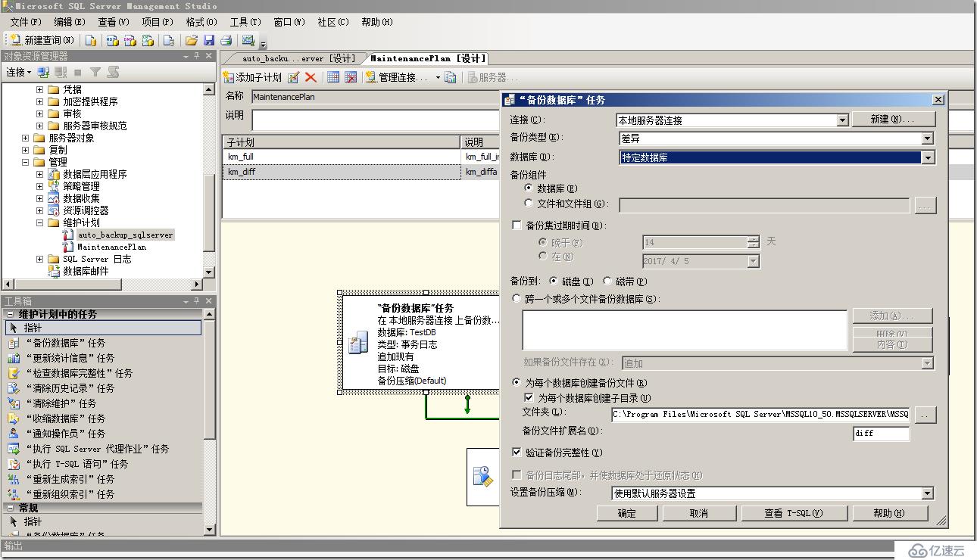977x560 pixels.
Task: Click the subplan properties edit icon
Action: pos(294,77)
